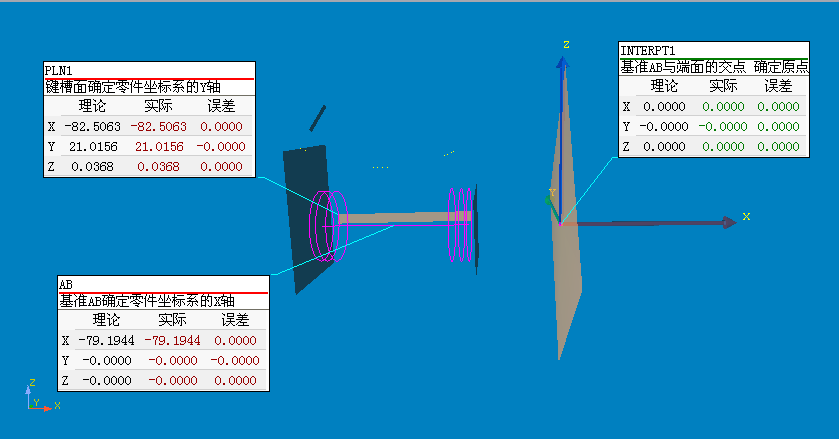Click the 理论 header in AB table

(106, 320)
